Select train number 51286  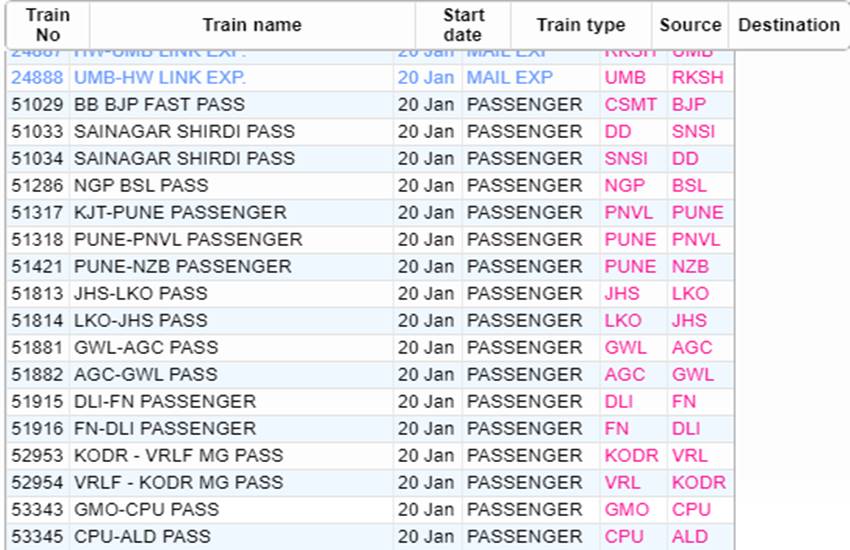(x=38, y=185)
